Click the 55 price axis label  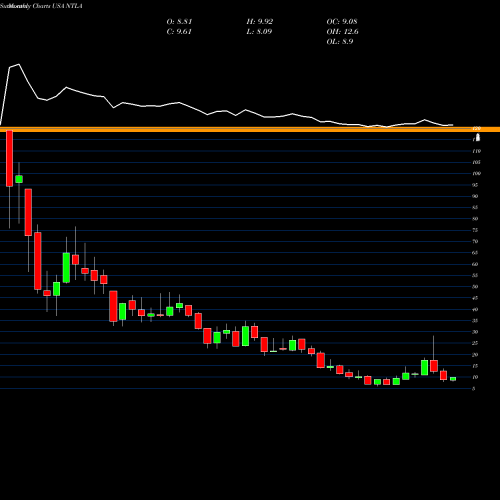[x=475, y=276]
